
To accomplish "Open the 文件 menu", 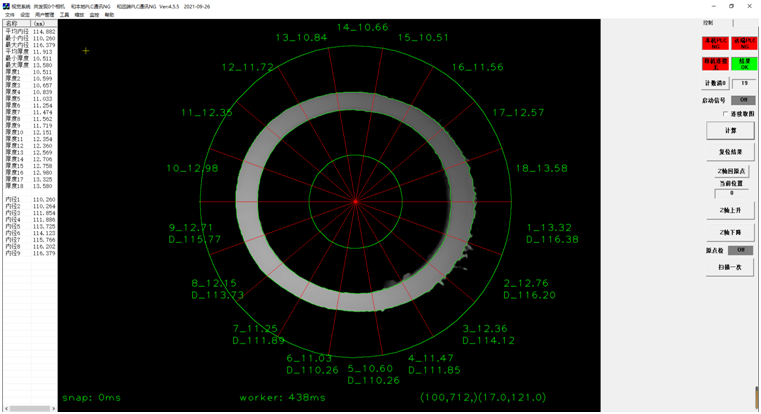I will click(x=10, y=15).
